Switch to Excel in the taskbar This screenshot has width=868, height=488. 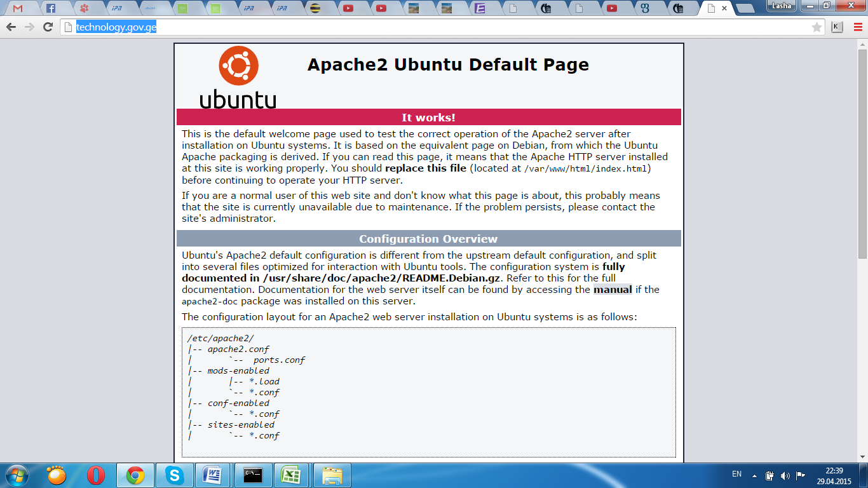click(292, 475)
